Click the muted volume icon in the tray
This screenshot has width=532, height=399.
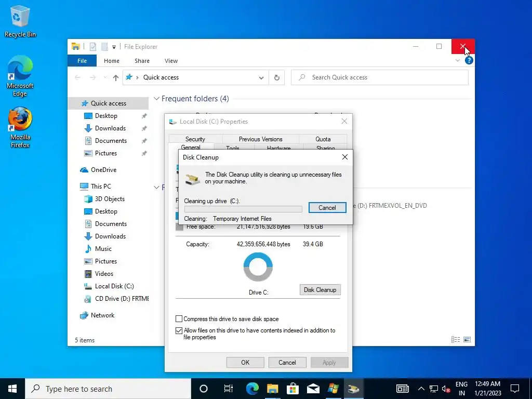446,389
